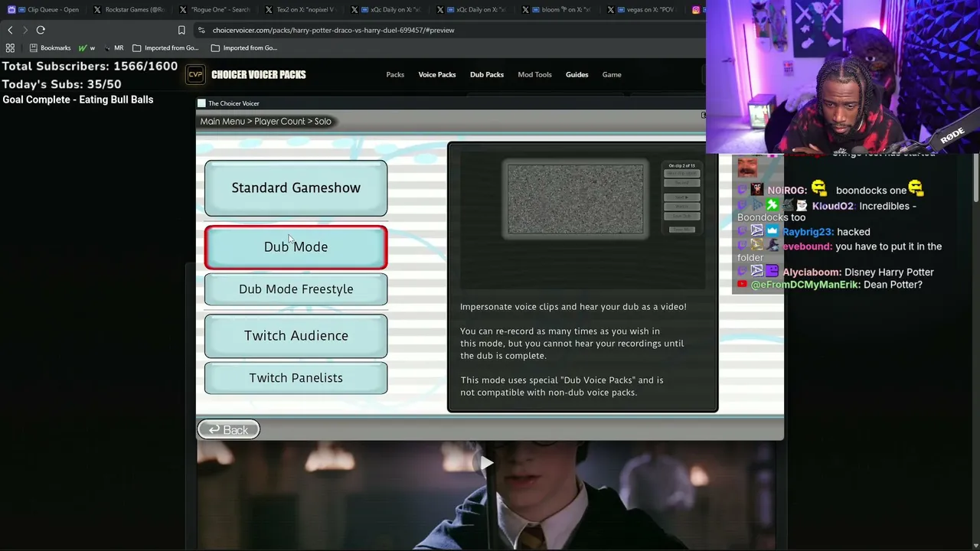Select the Dub Mode Freestyle button
Viewport: 980px width, 551px height.
click(x=296, y=289)
